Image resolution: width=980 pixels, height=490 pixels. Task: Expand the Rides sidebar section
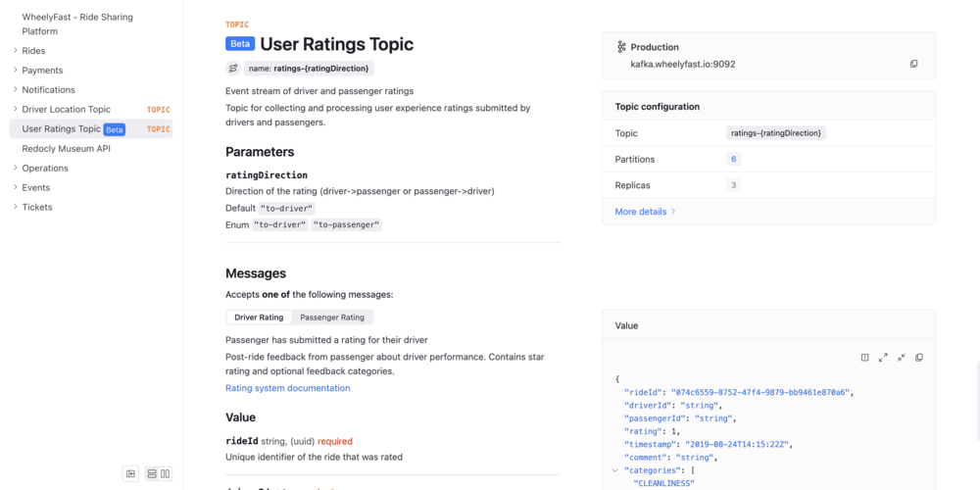click(x=16, y=51)
